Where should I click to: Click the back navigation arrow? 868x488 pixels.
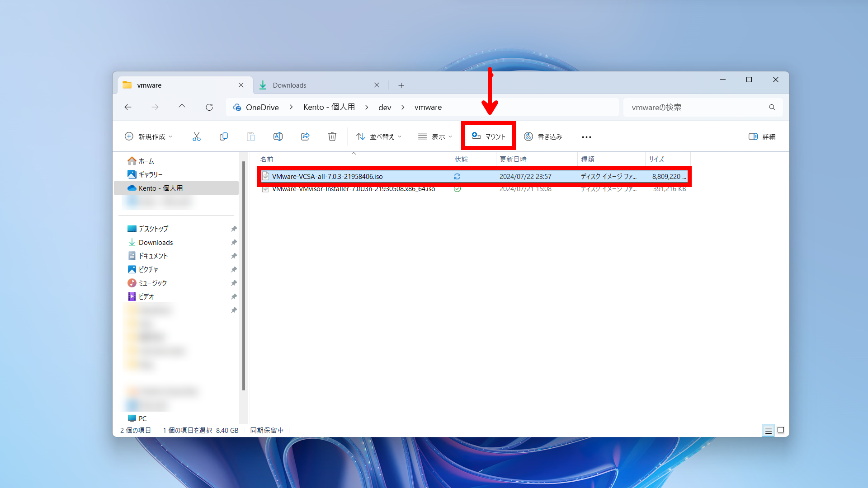pyautogui.click(x=128, y=108)
